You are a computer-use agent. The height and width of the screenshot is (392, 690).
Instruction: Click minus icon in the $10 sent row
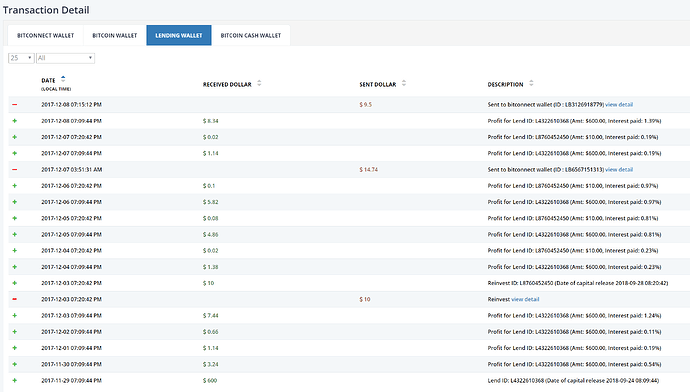[15, 299]
